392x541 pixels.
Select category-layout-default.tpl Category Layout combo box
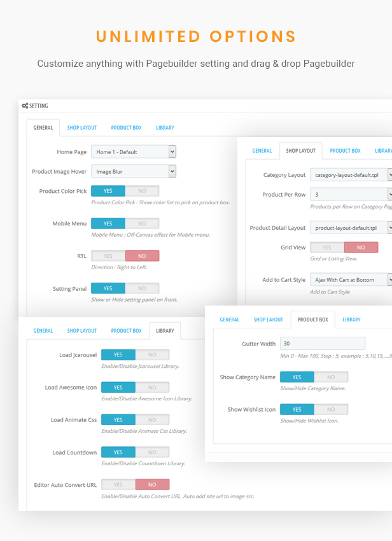[x=351, y=175]
